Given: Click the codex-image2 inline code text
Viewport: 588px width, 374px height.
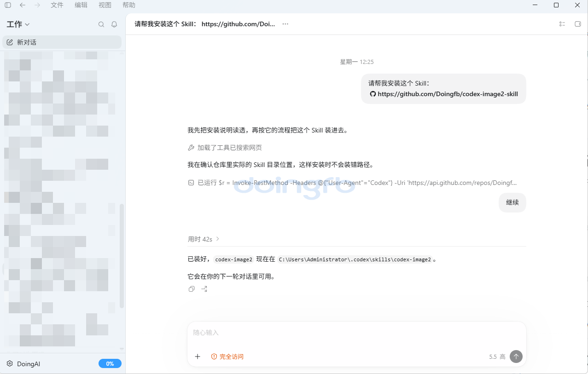Looking at the screenshot, I should coord(234,259).
